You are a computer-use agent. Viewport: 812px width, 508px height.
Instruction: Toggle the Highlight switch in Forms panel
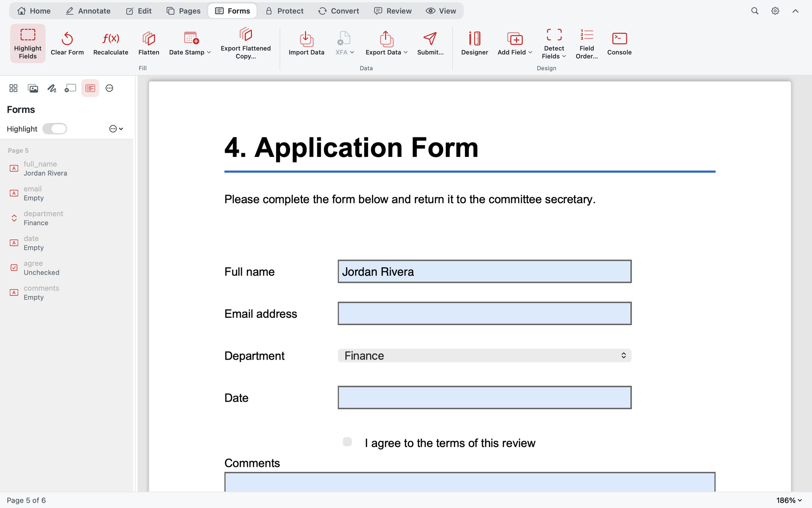(x=55, y=129)
